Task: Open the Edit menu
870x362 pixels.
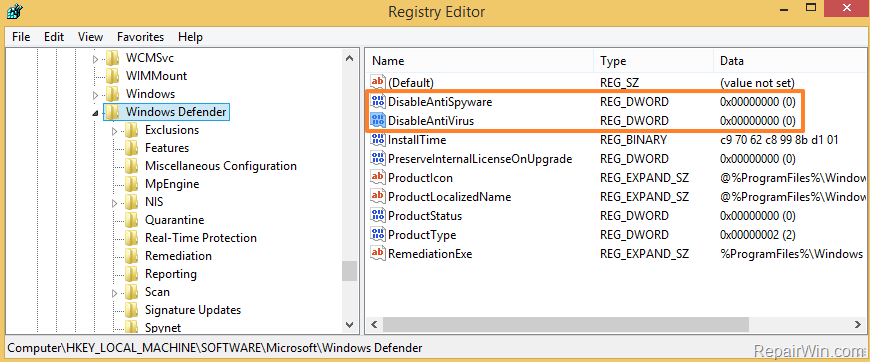Action: [x=54, y=37]
